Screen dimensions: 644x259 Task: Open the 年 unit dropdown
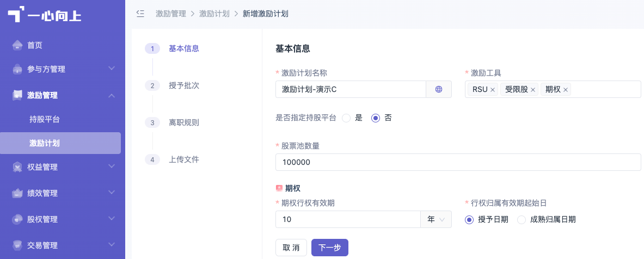pos(436,219)
